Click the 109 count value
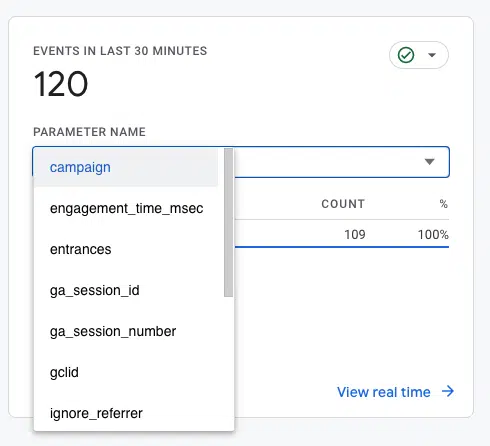 [355, 235]
